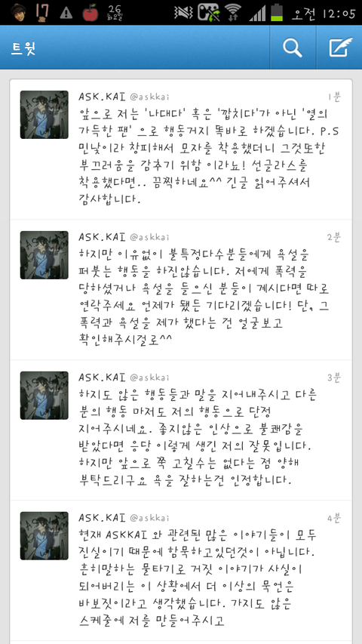Open avatar of the 1분 tweet
Screen dimensions: 362x644
pyautogui.click(x=44, y=115)
